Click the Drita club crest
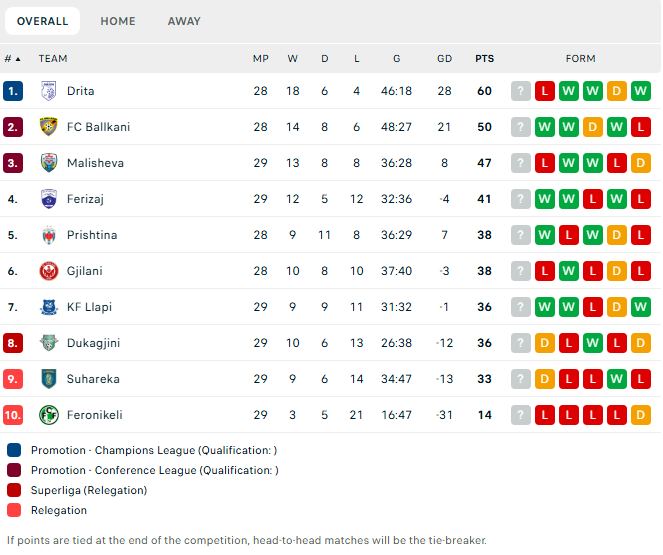Viewport: 663px width, 555px height. 49,91
